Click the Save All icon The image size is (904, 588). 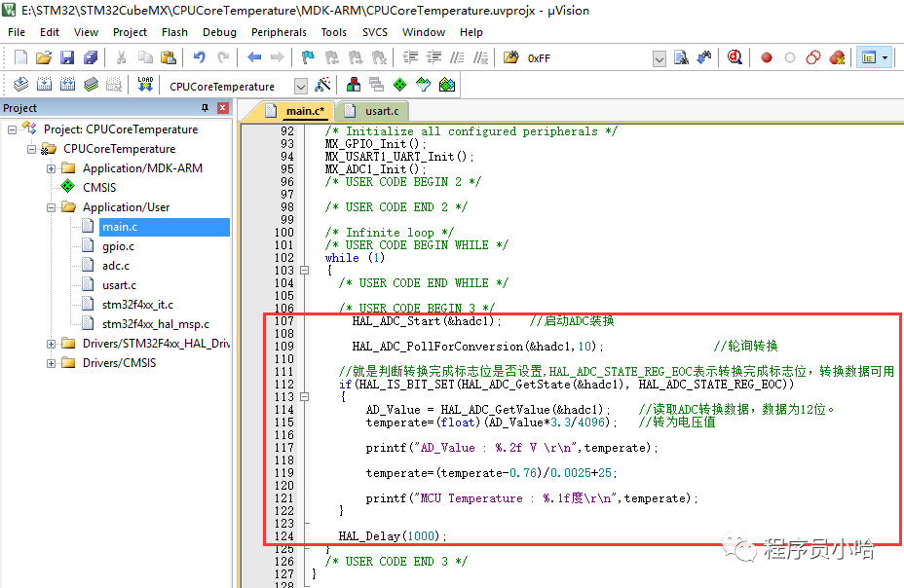pyautogui.click(x=89, y=58)
